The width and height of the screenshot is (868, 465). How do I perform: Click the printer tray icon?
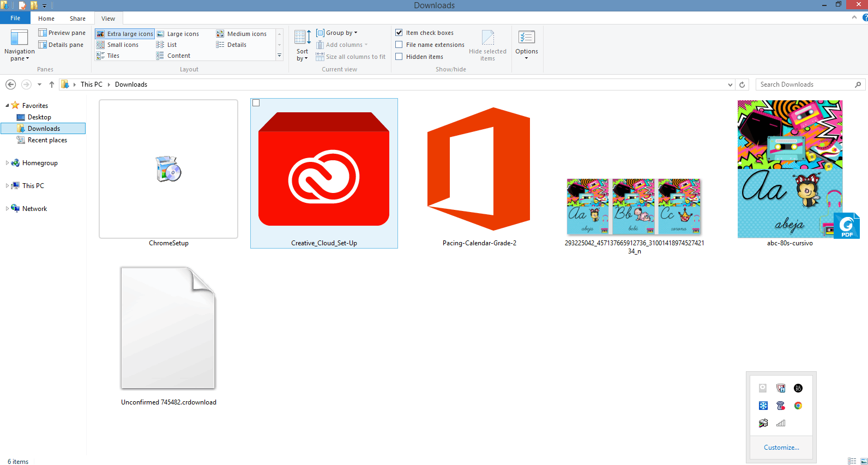point(763,423)
